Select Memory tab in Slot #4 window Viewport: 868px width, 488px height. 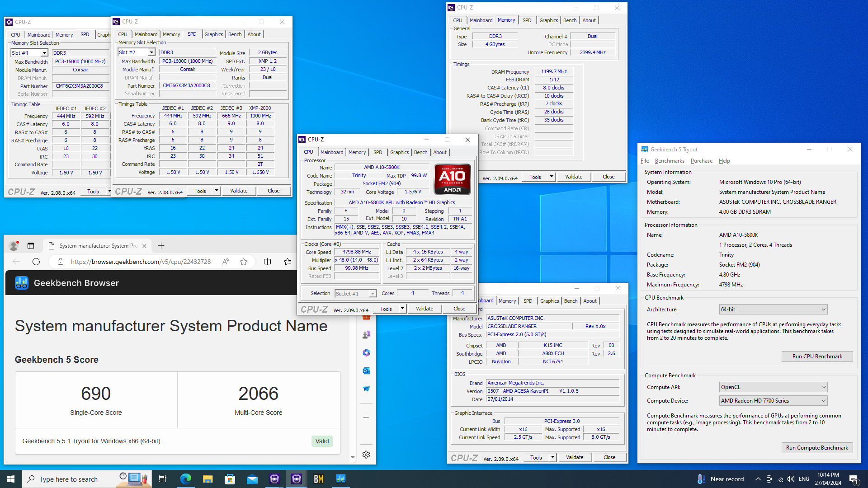pyautogui.click(x=64, y=35)
